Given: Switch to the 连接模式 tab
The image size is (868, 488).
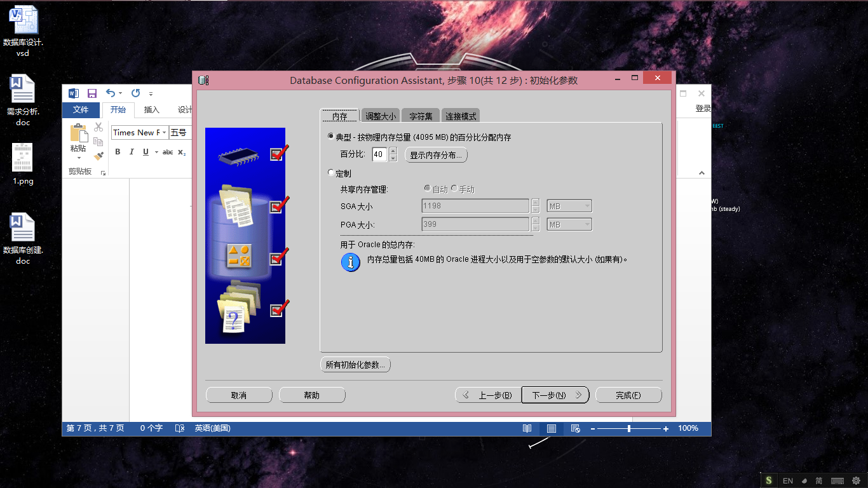Looking at the screenshot, I should (x=461, y=116).
